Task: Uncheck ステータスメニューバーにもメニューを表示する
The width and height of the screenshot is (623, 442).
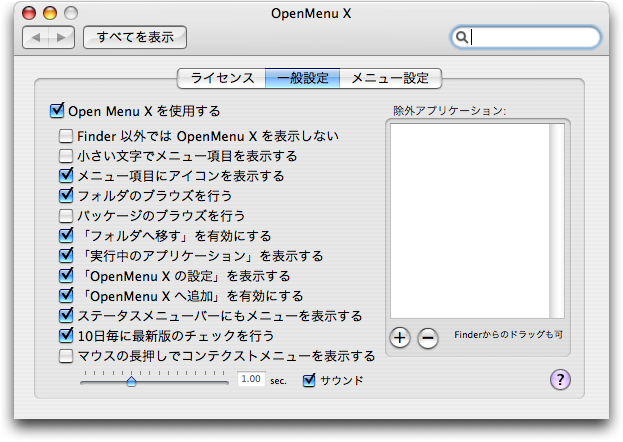Action: (x=66, y=315)
